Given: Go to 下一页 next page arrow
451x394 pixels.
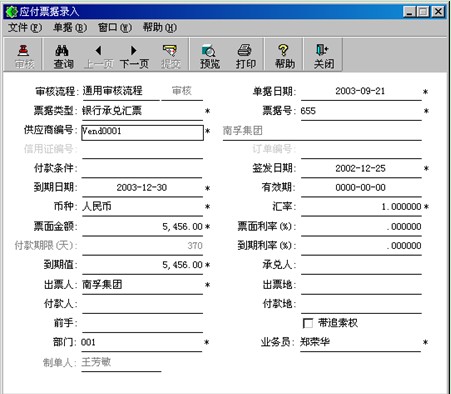Looking at the screenshot, I should pyautogui.click(x=134, y=51).
